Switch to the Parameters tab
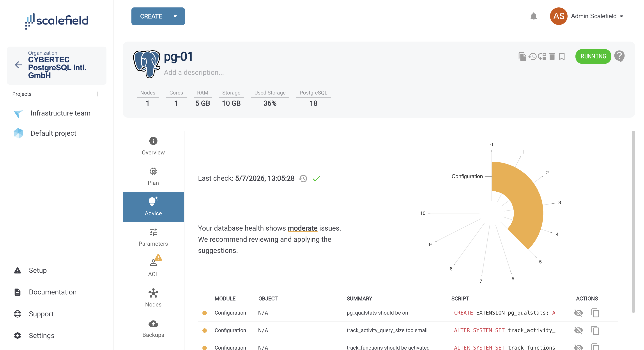This screenshot has width=644, height=350. pyautogui.click(x=153, y=237)
